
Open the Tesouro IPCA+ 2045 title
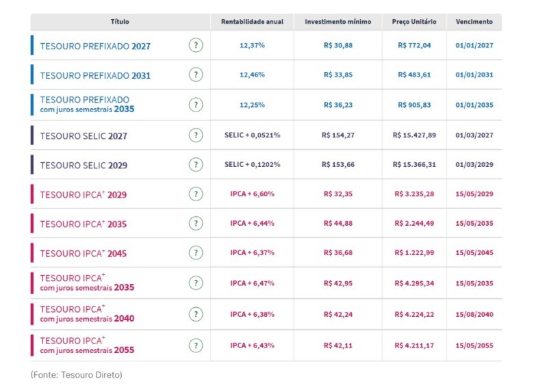(83, 254)
